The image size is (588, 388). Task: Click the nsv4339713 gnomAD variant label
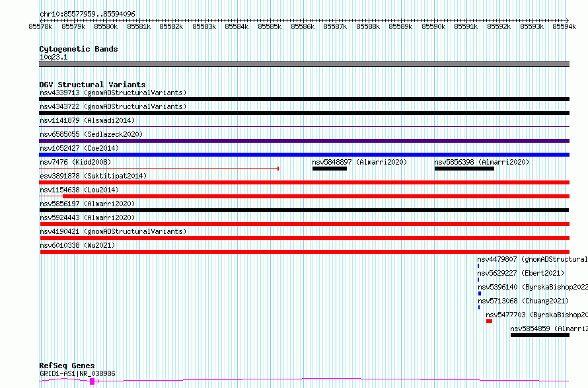(113, 93)
